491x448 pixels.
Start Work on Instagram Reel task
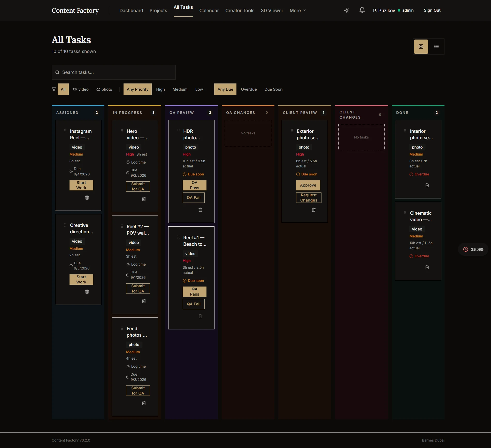[x=81, y=185]
